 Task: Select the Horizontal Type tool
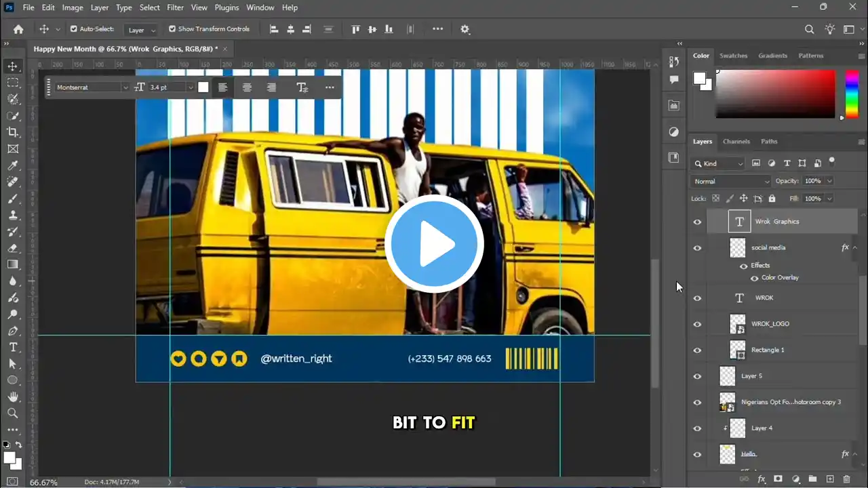click(x=13, y=347)
